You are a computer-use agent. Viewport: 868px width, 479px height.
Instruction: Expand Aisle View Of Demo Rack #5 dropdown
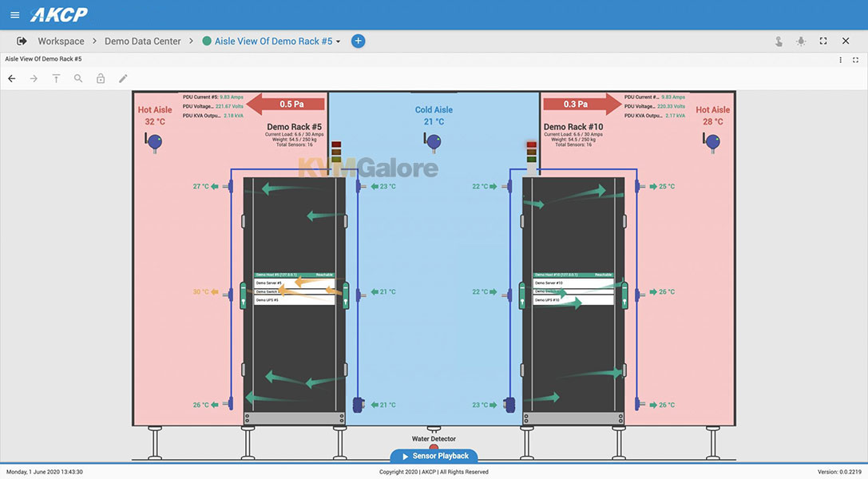339,42
